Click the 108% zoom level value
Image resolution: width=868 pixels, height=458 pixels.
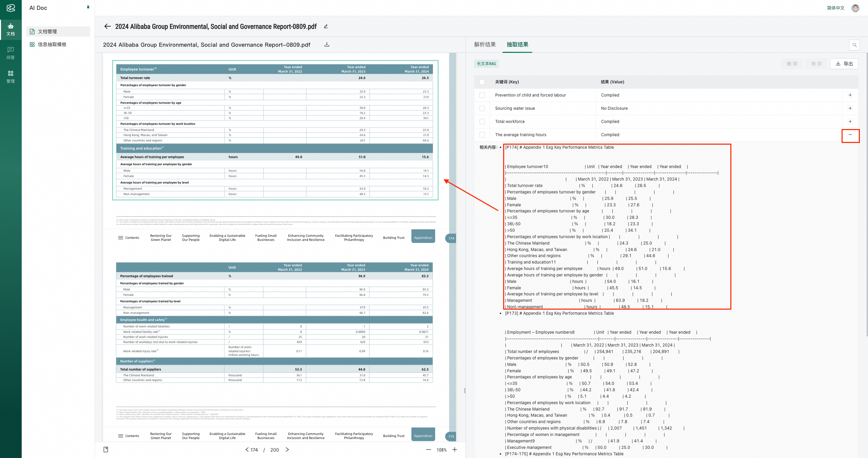tap(441, 450)
